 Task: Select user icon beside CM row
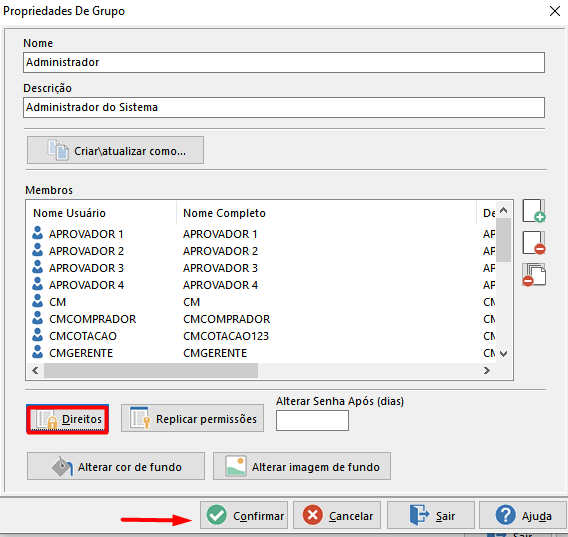tap(37, 301)
